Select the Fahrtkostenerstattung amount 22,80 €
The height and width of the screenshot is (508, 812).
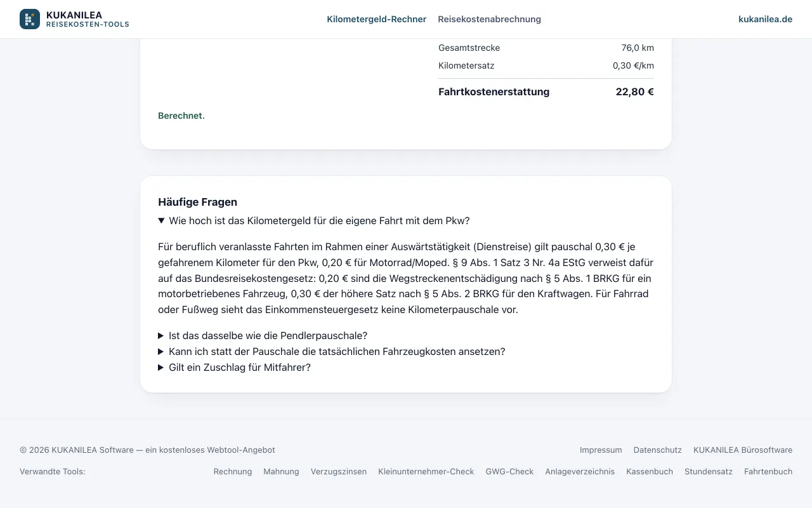tap(634, 91)
